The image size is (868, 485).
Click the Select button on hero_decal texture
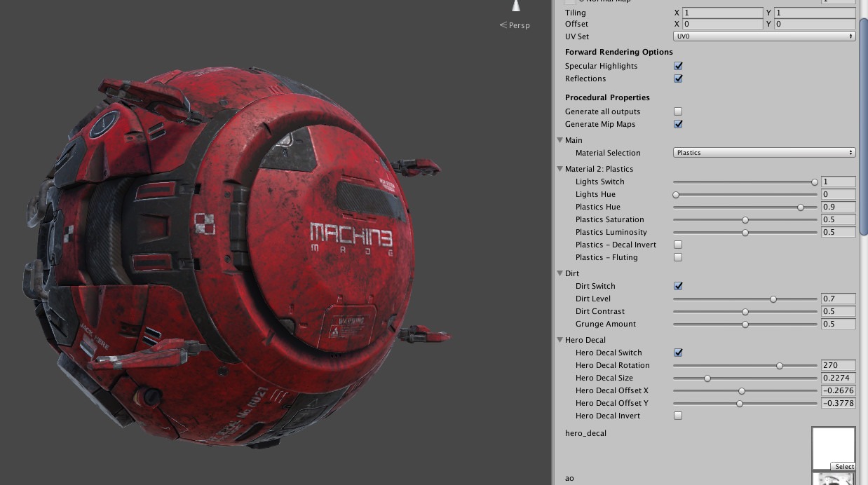843,467
